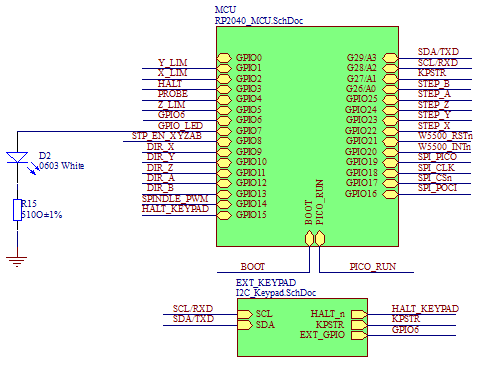478x369 pixels.
Task: Click the STP_EN_XYZAB net label
Action: 167,136
